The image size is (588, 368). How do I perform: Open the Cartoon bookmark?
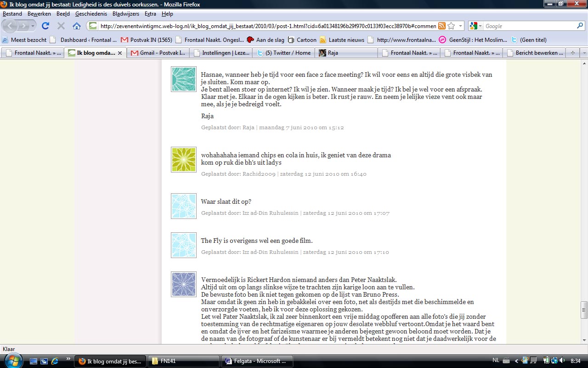click(302, 40)
